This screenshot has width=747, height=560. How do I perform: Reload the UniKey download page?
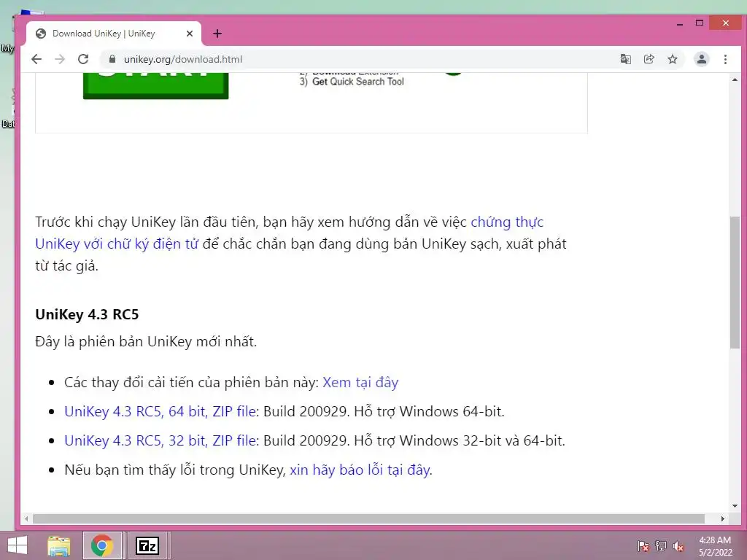tap(83, 59)
